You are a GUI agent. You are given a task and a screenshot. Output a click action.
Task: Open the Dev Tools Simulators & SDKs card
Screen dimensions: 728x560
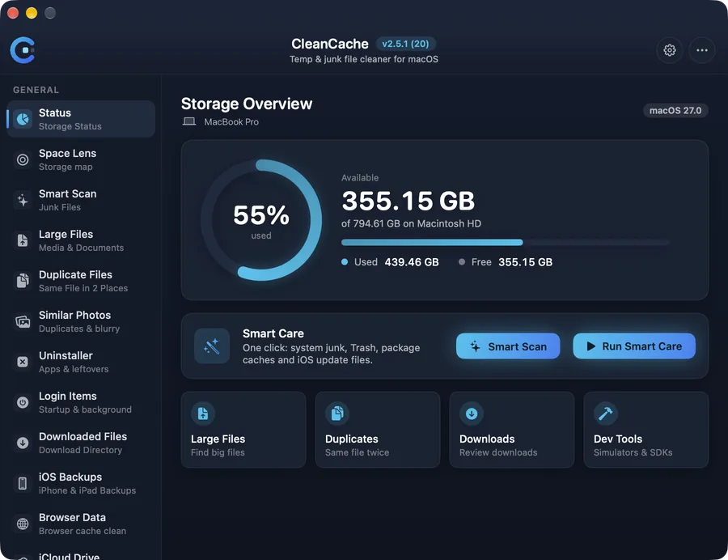[645, 430]
